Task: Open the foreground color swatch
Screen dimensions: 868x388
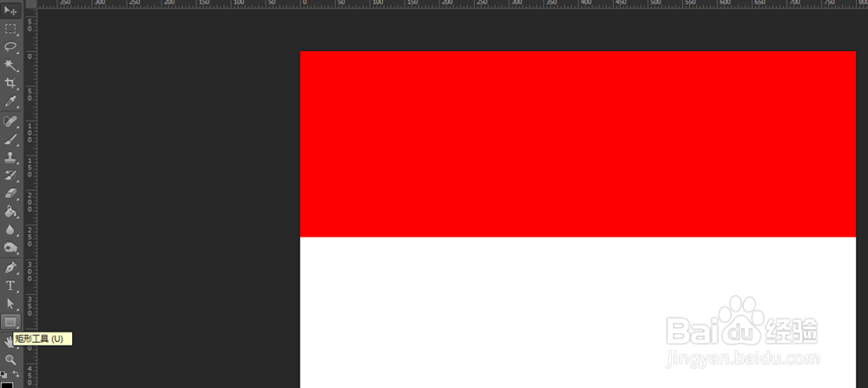Action: point(7,385)
